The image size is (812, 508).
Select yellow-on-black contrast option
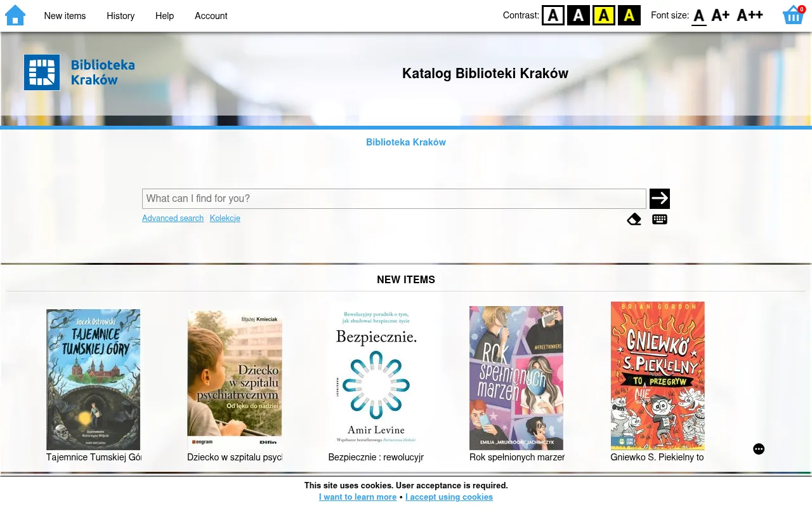629,15
